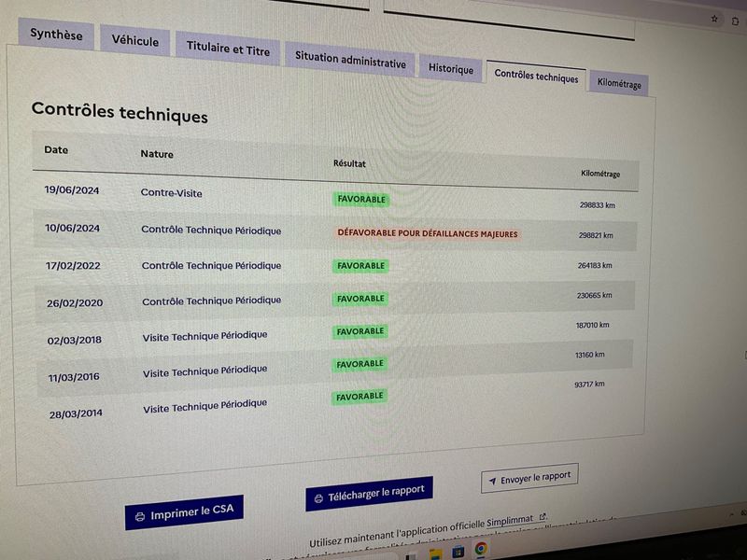747x560 pixels.
Task: Select the date 17/02/2022
Action: (73, 266)
